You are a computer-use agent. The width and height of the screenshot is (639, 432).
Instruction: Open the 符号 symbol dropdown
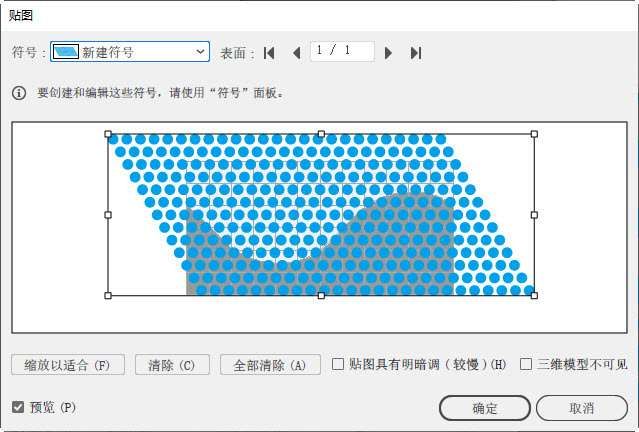130,52
